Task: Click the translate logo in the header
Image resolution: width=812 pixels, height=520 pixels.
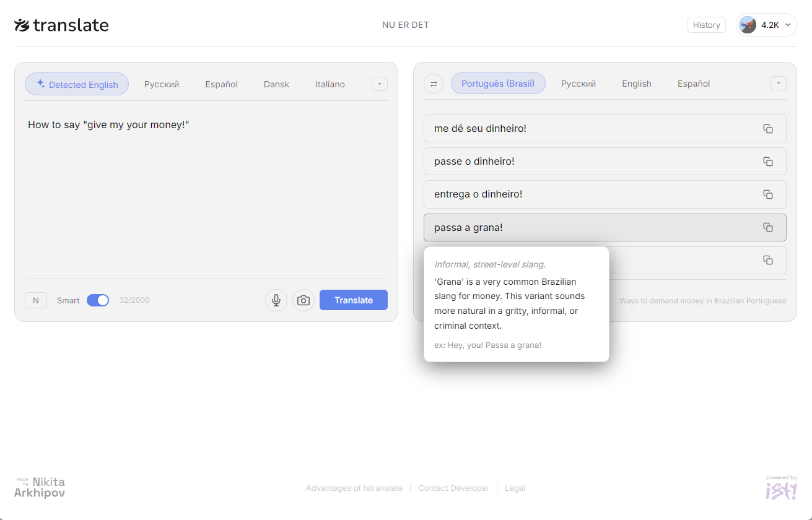Action: click(61, 25)
